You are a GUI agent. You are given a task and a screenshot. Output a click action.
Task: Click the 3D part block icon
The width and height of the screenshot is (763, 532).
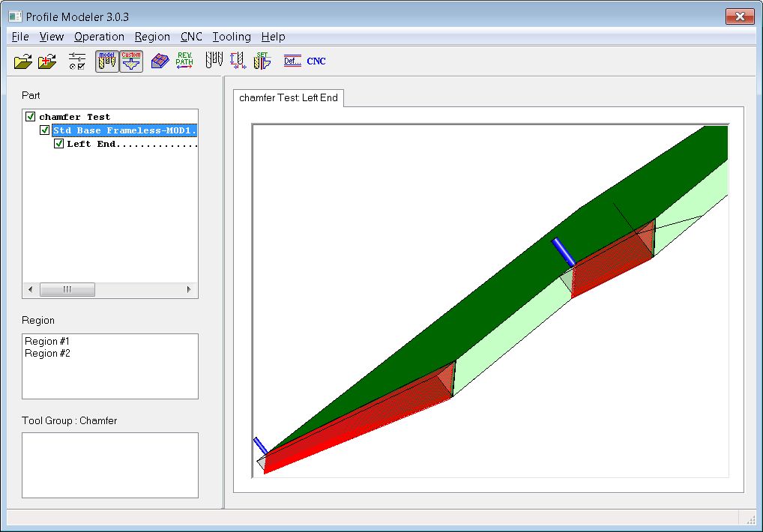[x=159, y=61]
